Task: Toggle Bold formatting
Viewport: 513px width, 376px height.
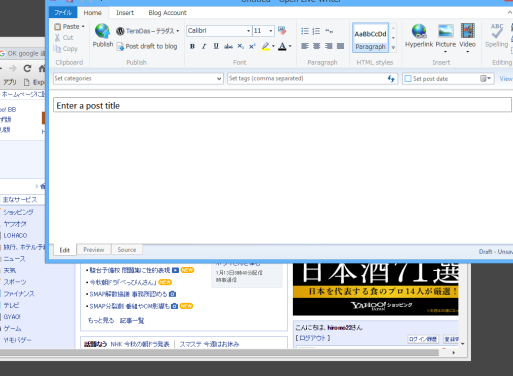Action: [x=192, y=46]
